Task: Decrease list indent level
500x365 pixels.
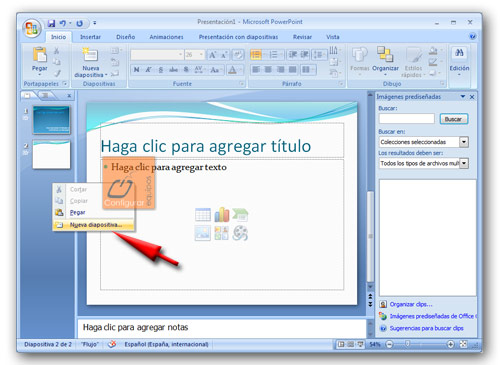Action: (293, 55)
